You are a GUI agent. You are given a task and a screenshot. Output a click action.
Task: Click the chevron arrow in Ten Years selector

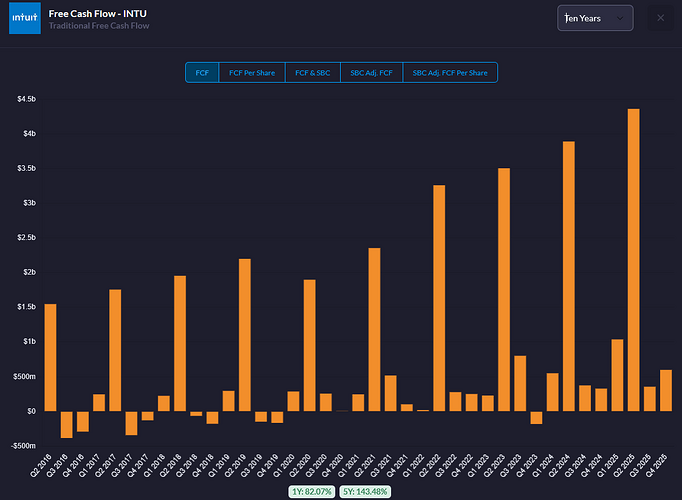click(x=621, y=18)
